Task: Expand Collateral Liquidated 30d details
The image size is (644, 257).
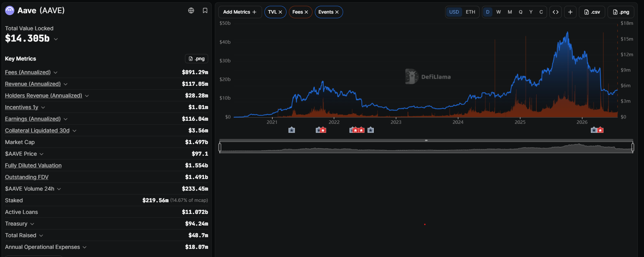Action: 74,131
